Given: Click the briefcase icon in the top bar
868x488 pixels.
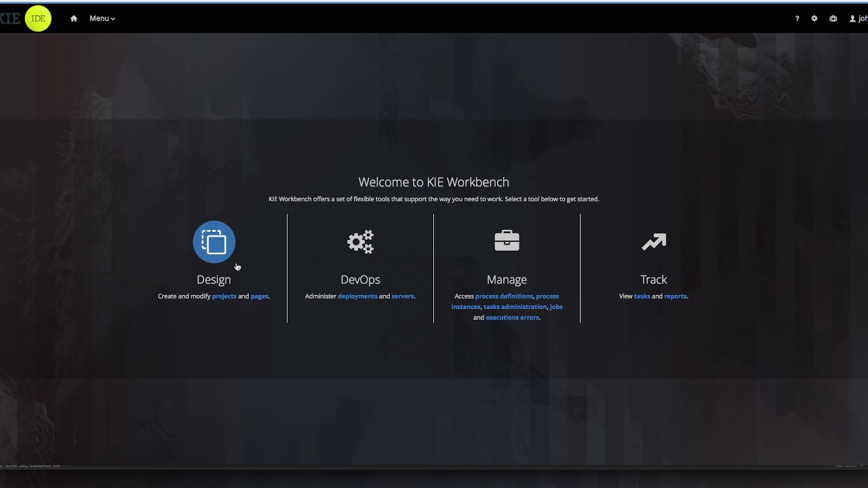Looking at the screenshot, I should (x=833, y=18).
